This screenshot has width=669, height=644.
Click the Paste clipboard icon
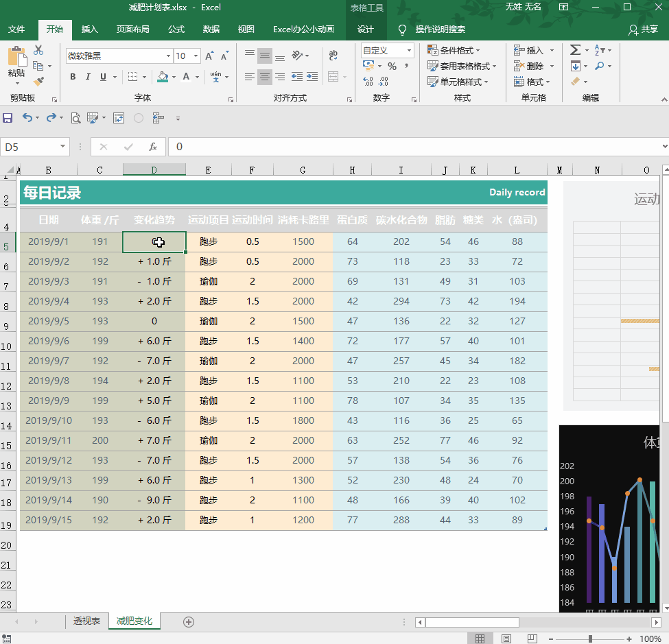pyautogui.click(x=17, y=56)
